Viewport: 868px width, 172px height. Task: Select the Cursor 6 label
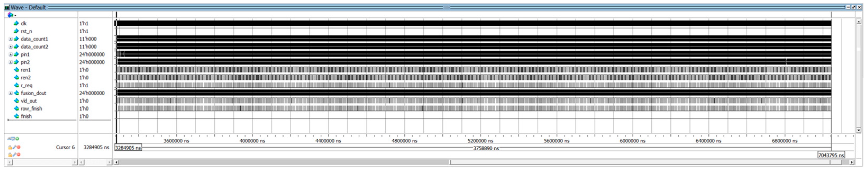tap(65, 147)
